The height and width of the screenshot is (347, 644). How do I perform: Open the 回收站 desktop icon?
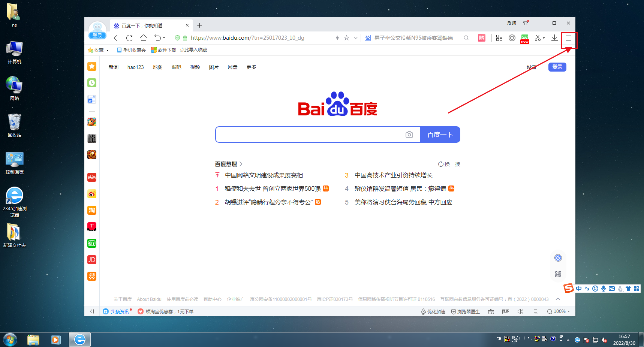(x=15, y=126)
